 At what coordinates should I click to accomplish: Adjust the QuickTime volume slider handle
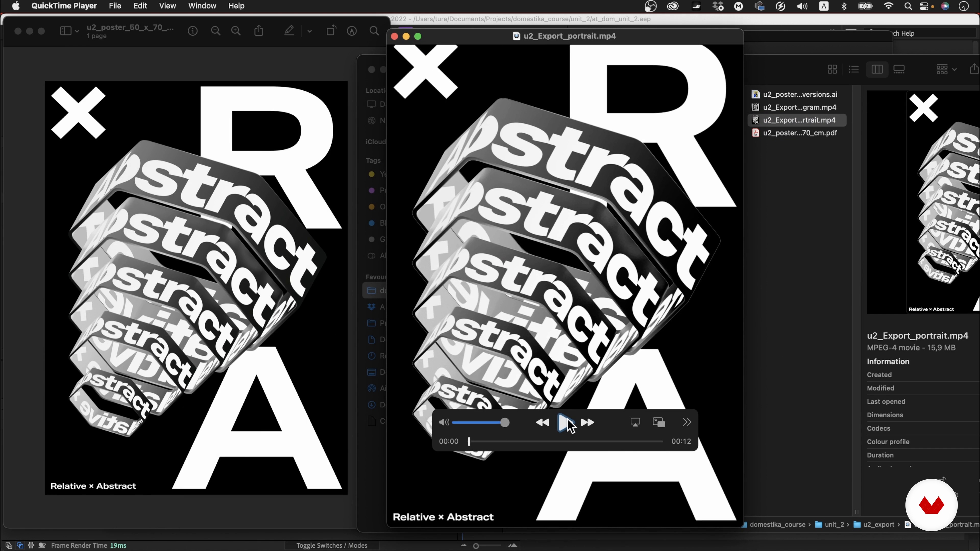505,422
